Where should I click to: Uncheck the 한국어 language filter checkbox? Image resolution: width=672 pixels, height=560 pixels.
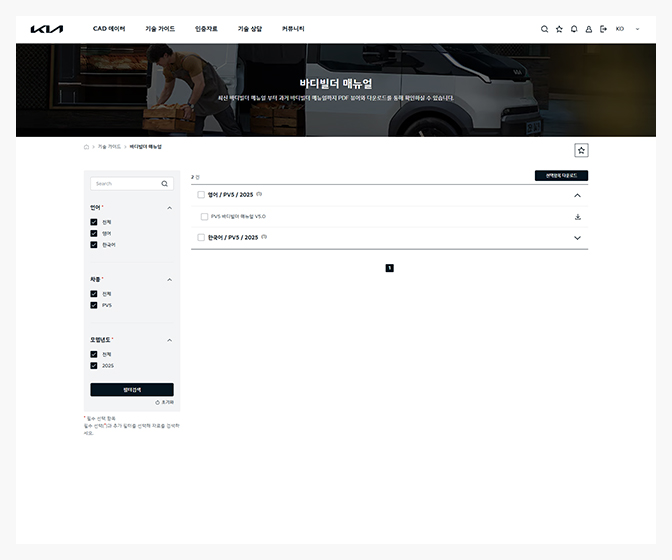tap(94, 244)
